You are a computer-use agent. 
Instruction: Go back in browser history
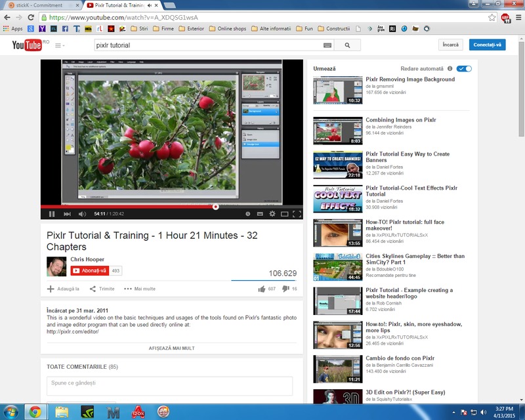click(x=7, y=18)
